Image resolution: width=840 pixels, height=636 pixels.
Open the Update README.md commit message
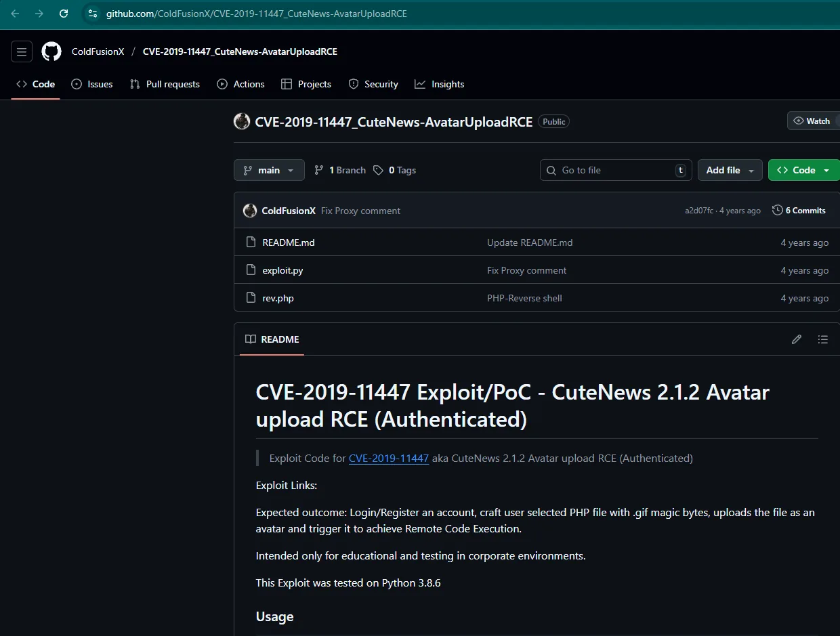(x=530, y=242)
